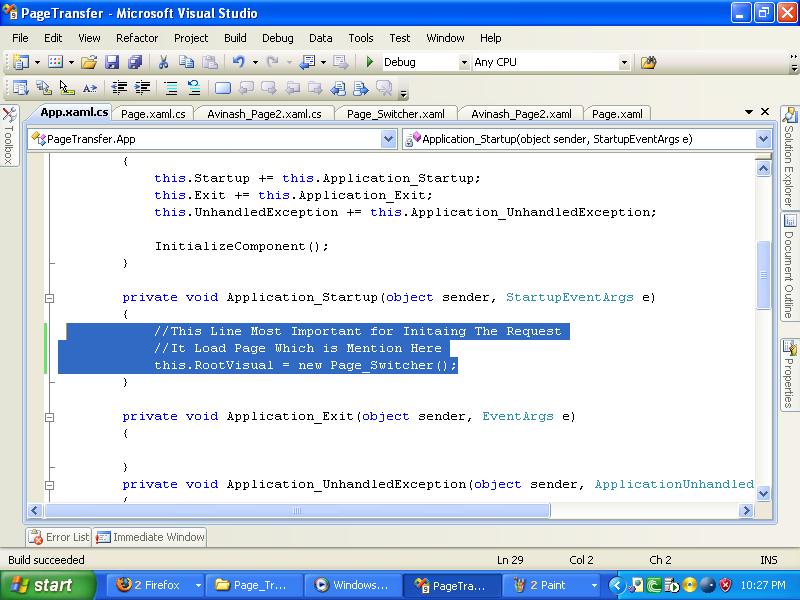The width and height of the screenshot is (800, 600).
Task: Switch to the Firefox taskbar group
Action: pos(155,585)
